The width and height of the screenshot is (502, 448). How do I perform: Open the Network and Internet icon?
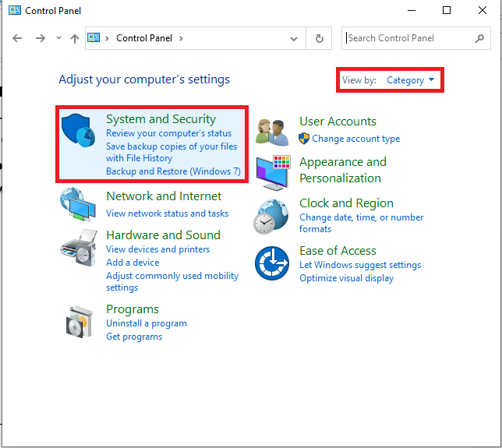click(78, 206)
